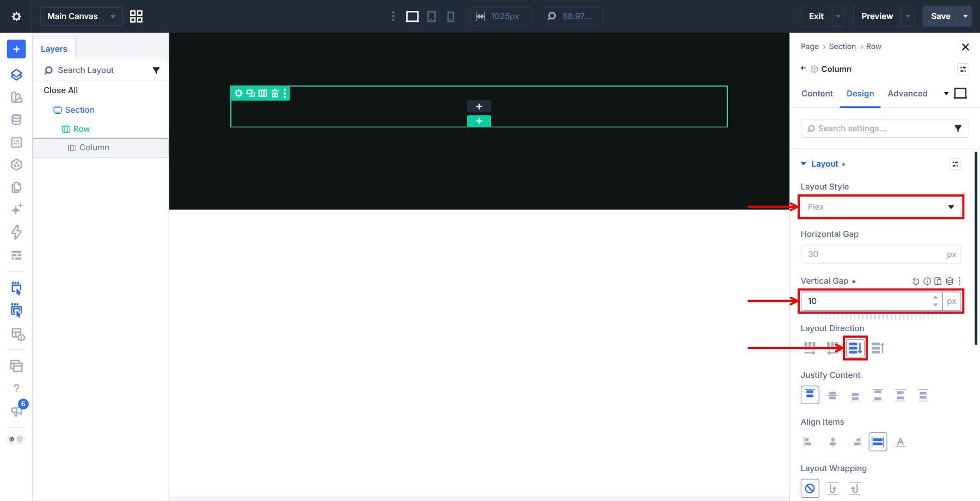Open row settings gear on canvas toolbar
Image resolution: width=980 pixels, height=501 pixels.
coord(238,93)
